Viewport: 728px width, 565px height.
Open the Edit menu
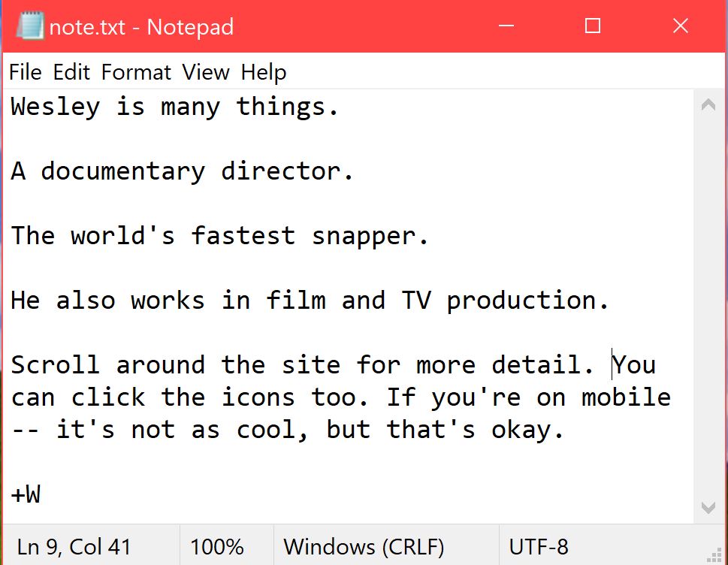[x=71, y=72]
